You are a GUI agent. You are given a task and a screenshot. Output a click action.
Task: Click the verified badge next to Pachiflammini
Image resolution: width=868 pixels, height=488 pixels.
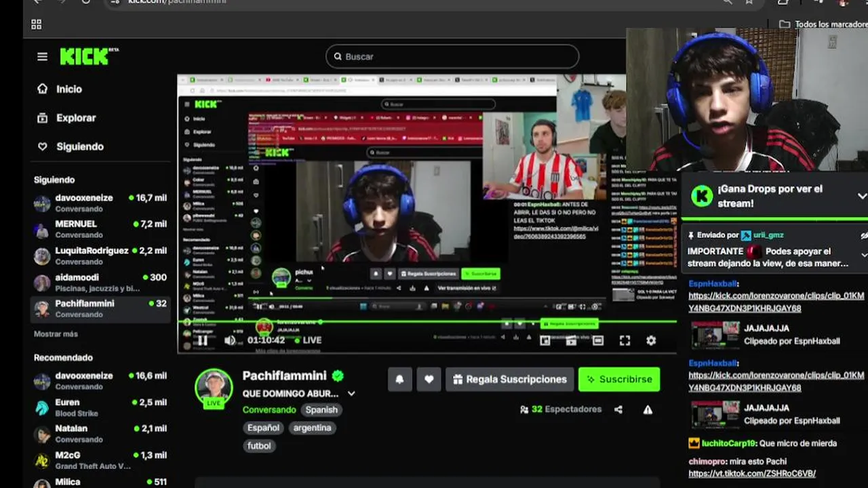click(338, 375)
